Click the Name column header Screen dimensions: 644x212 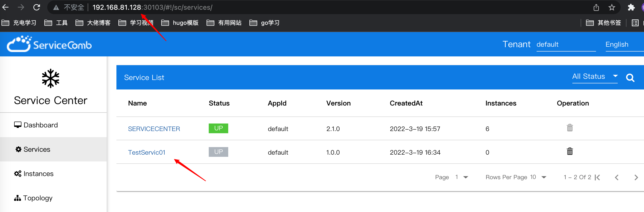click(x=138, y=103)
